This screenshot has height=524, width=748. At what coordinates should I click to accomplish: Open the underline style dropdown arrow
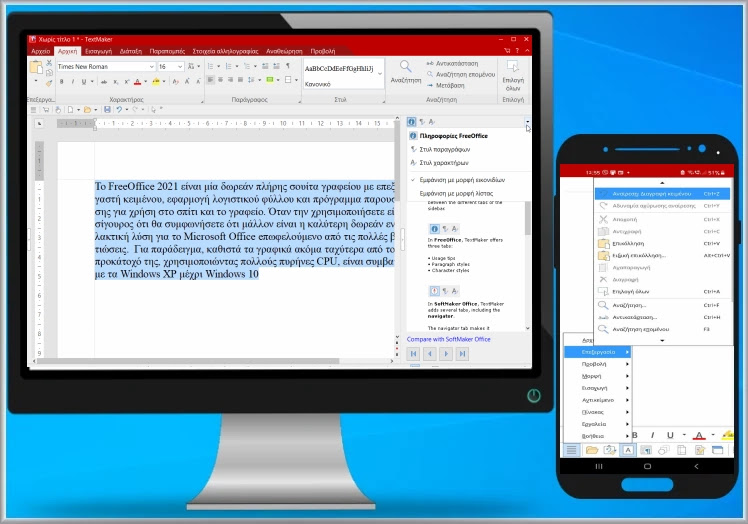[x=92, y=82]
